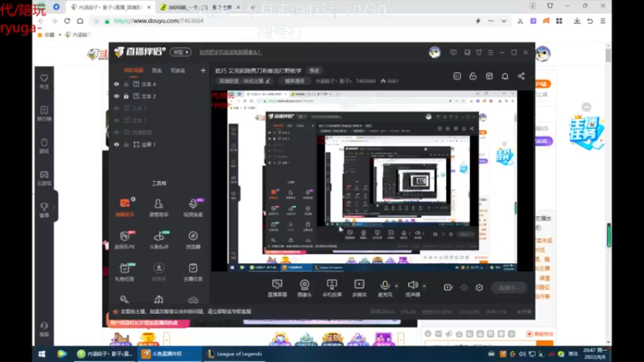Screen dimensions: 644x362
Task: Switch to the first scene tab
Action: [x=134, y=71]
